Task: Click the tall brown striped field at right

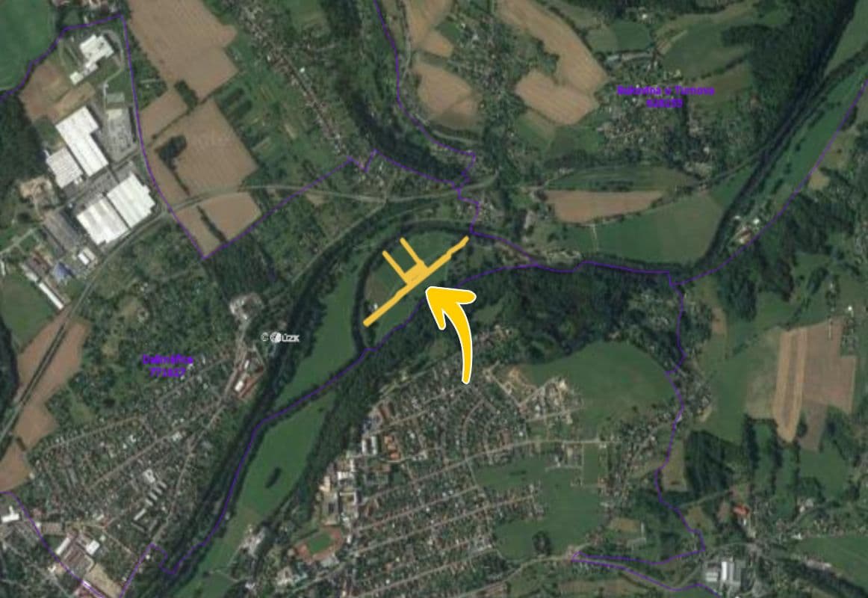Action: 813,380
